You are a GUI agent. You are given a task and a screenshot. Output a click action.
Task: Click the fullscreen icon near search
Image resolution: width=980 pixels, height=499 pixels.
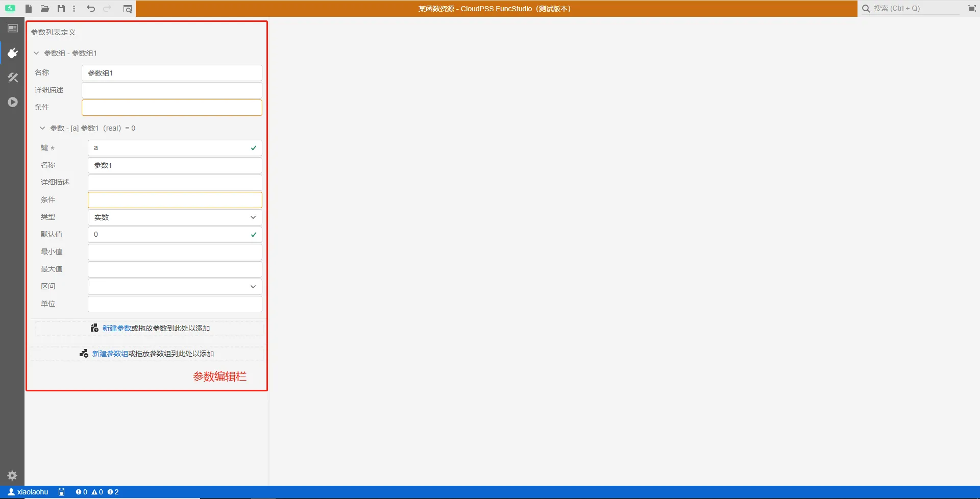click(x=972, y=9)
